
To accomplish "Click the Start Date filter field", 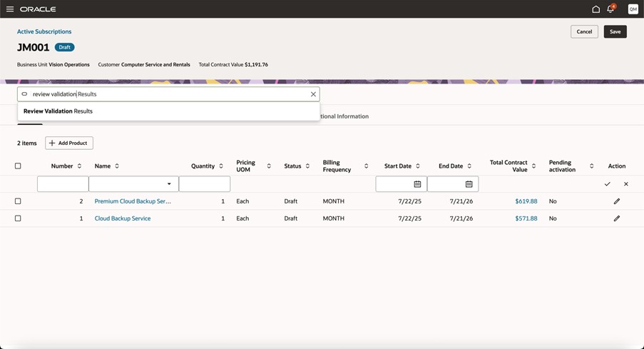I will click(402, 184).
